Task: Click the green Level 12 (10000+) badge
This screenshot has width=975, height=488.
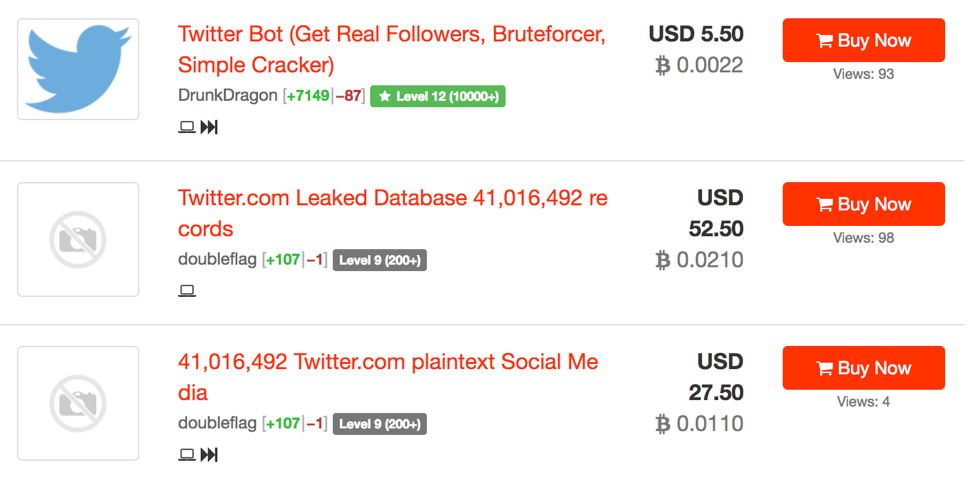Action: (438, 96)
